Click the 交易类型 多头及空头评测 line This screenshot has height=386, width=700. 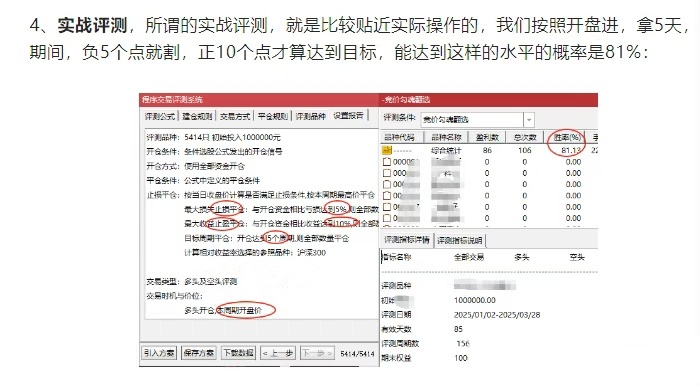pos(192,282)
